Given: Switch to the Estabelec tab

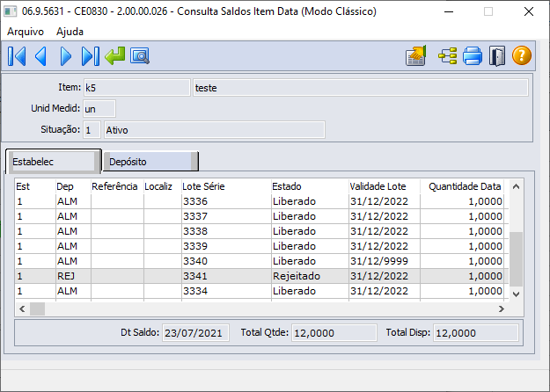Looking at the screenshot, I should (54, 162).
